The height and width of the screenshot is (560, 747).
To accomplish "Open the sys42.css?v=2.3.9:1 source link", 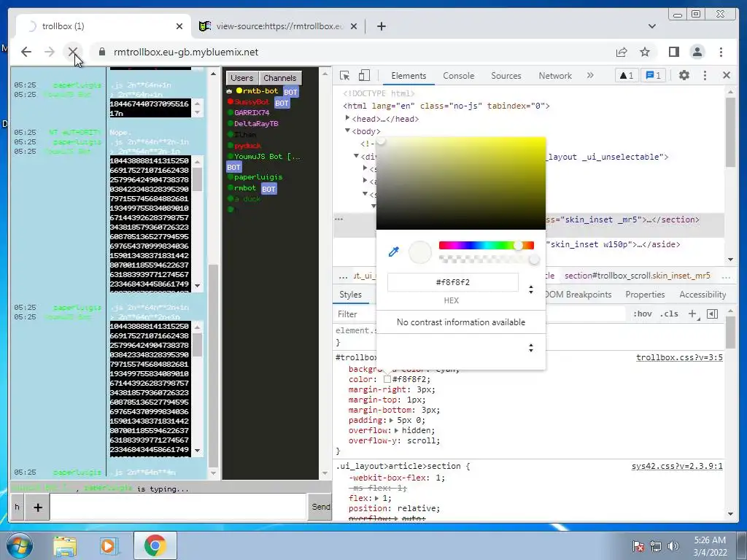I will point(677,466).
